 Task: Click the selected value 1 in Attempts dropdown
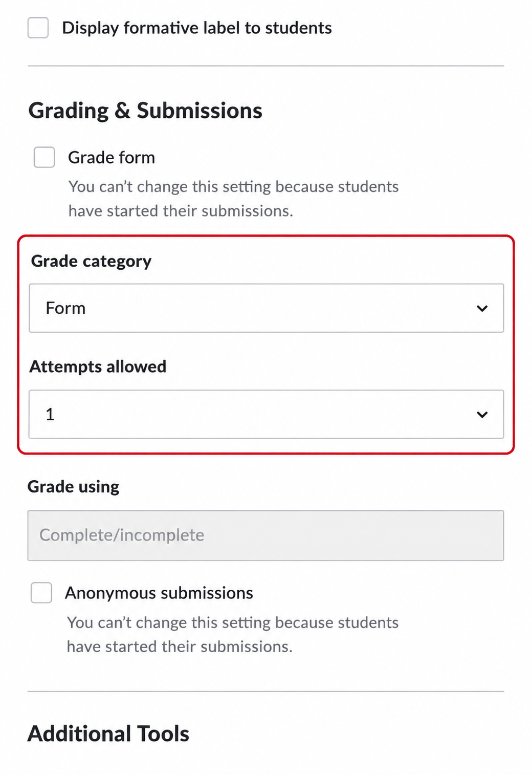point(50,414)
